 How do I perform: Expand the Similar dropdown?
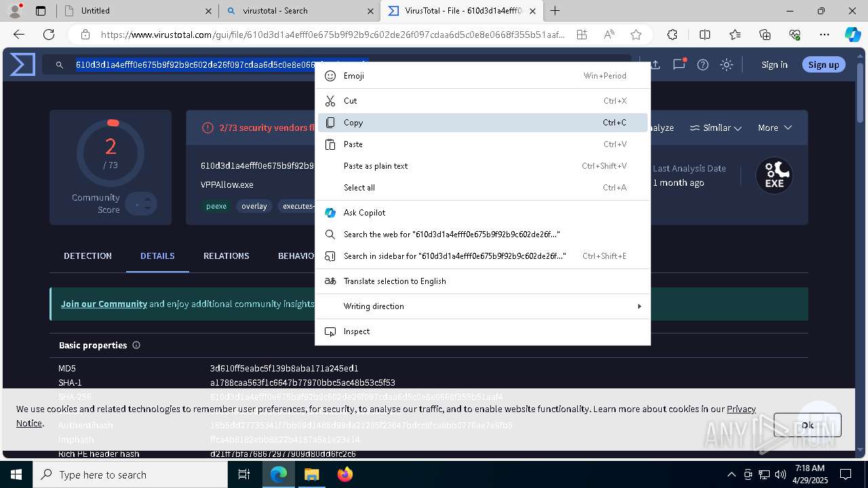(x=715, y=127)
